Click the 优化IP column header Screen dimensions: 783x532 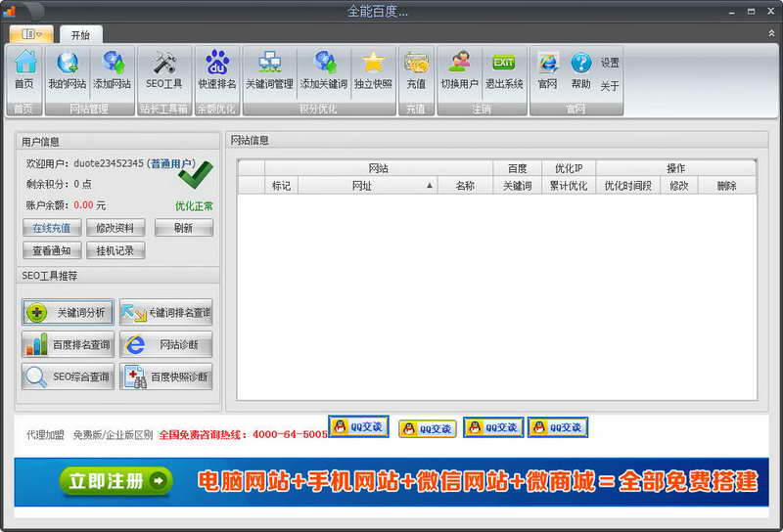[x=569, y=168]
